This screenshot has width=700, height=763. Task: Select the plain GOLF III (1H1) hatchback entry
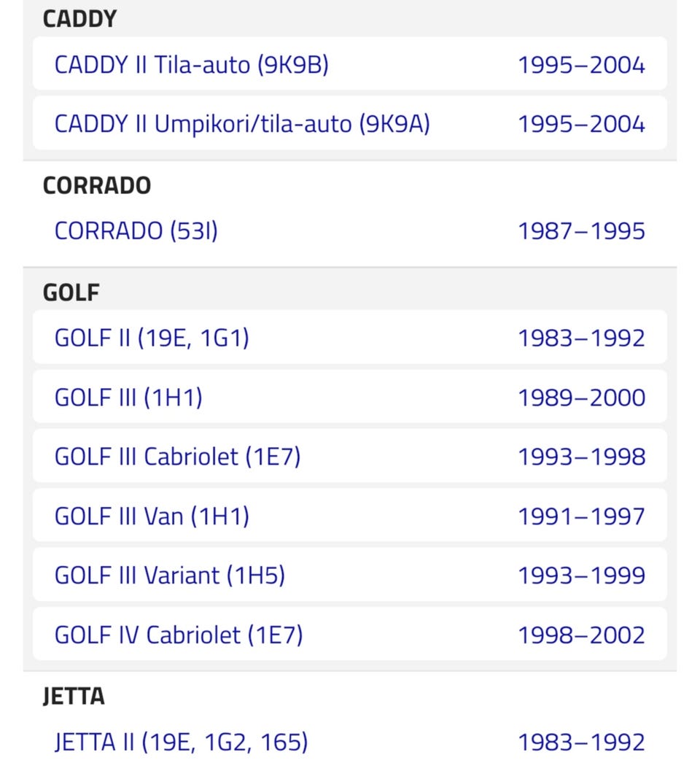[x=128, y=398]
